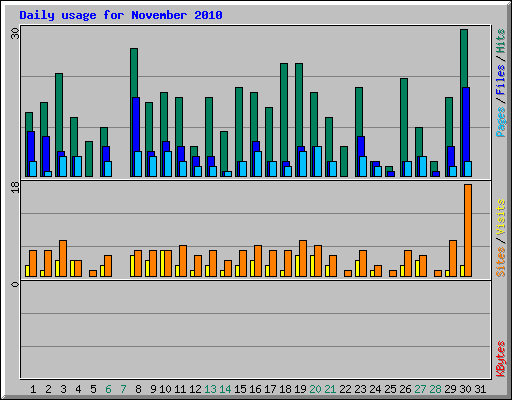Click the cyan Pages axis label
The width and height of the screenshot is (512, 400).
click(500, 122)
